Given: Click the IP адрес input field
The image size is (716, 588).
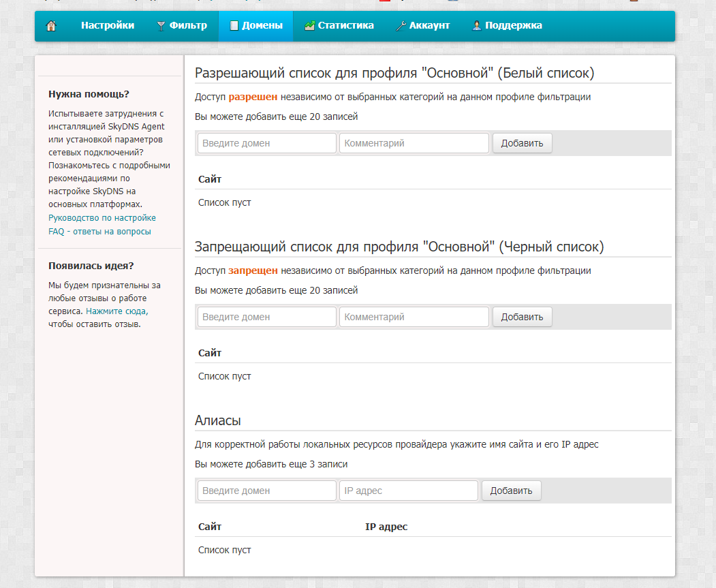Looking at the screenshot, I should coord(408,491).
